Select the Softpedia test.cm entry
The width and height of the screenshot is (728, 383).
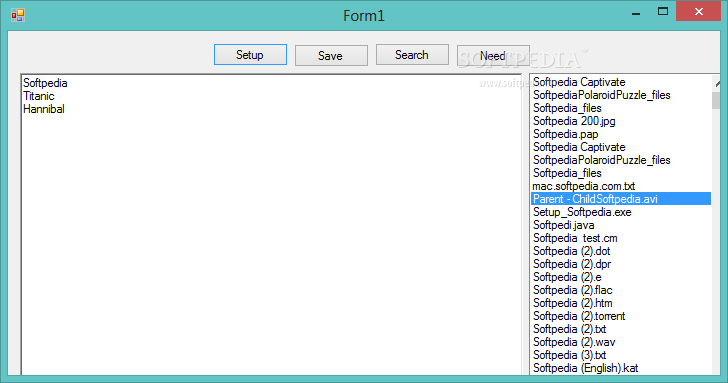621,238
